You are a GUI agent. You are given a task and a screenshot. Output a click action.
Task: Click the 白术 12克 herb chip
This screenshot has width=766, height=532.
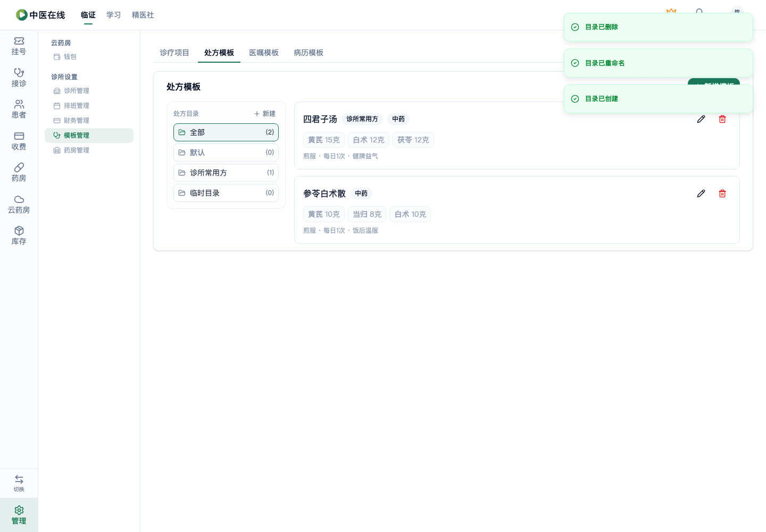tap(369, 140)
